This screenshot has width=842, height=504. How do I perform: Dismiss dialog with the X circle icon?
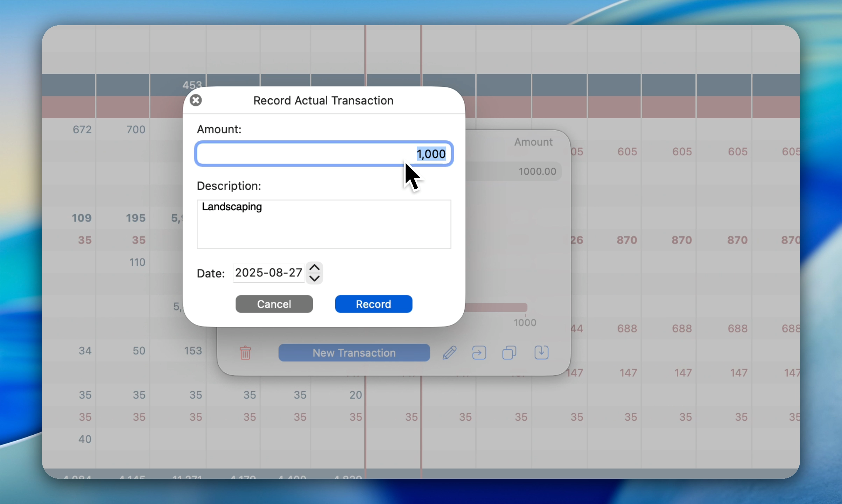coord(196,100)
